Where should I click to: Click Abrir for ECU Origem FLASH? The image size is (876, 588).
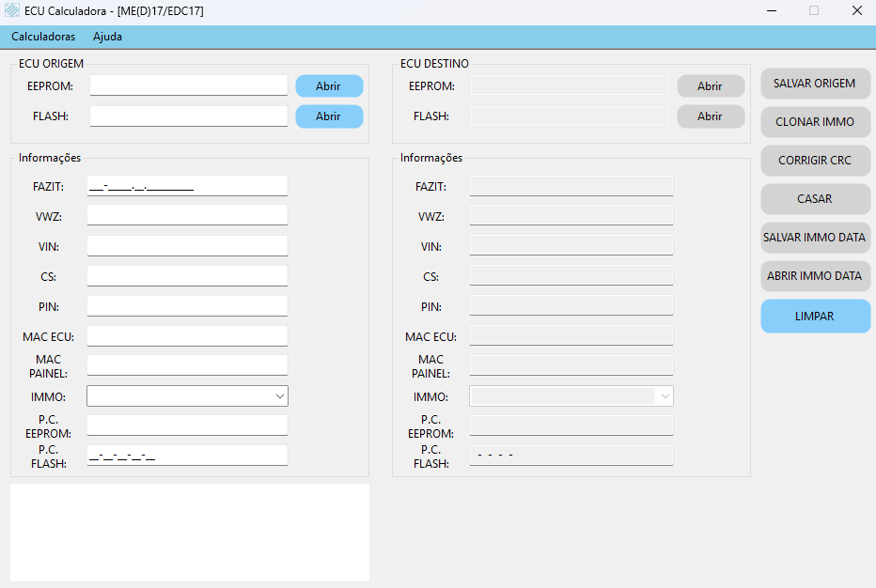coord(329,116)
